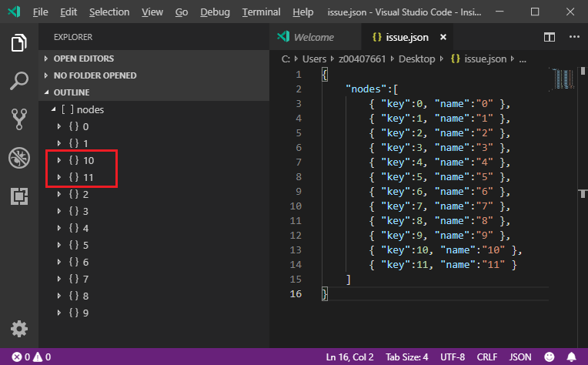The height and width of the screenshot is (365, 588).
Task: Switch to the issue.json tab
Action: coord(407,37)
